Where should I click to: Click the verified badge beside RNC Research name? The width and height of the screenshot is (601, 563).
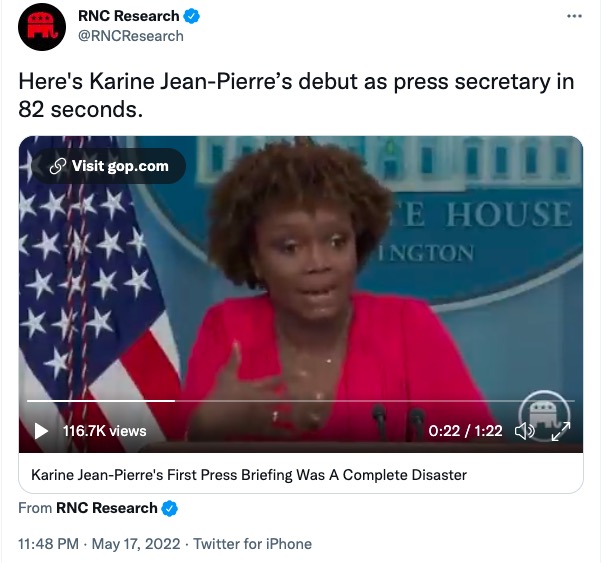[192, 16]
